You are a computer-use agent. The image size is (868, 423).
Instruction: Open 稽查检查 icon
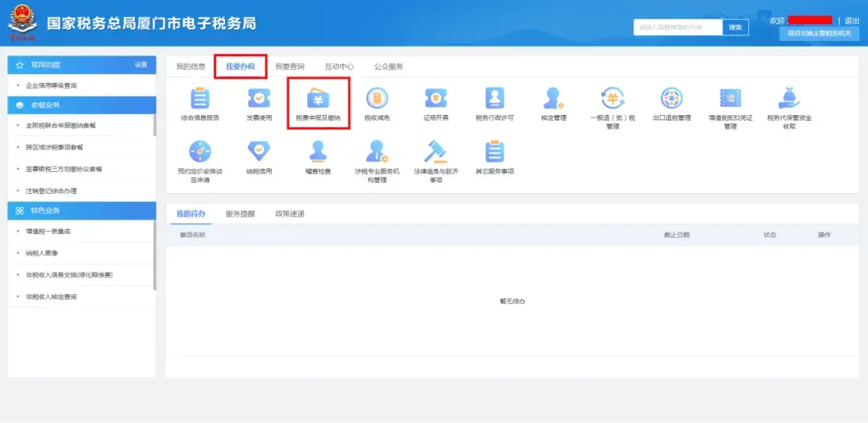click(x=317, y=151)
